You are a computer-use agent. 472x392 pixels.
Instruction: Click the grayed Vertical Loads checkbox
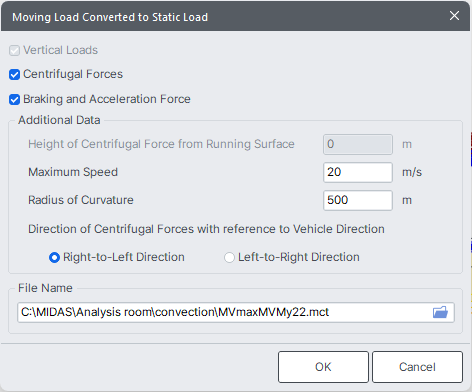14,50
